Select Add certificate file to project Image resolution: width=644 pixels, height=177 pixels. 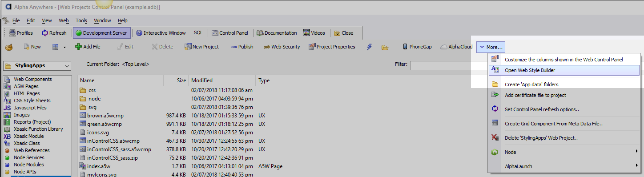pyautogui.click(x=564, y=95)
